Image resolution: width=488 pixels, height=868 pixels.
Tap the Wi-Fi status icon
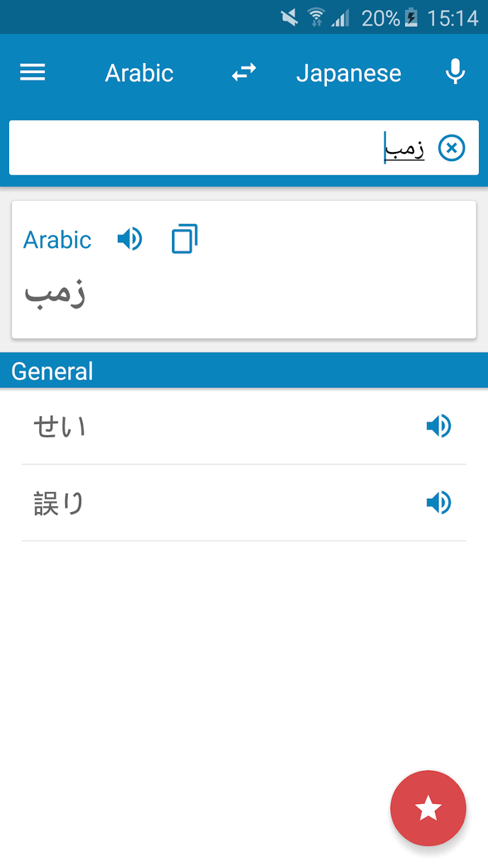coord(316,18)
